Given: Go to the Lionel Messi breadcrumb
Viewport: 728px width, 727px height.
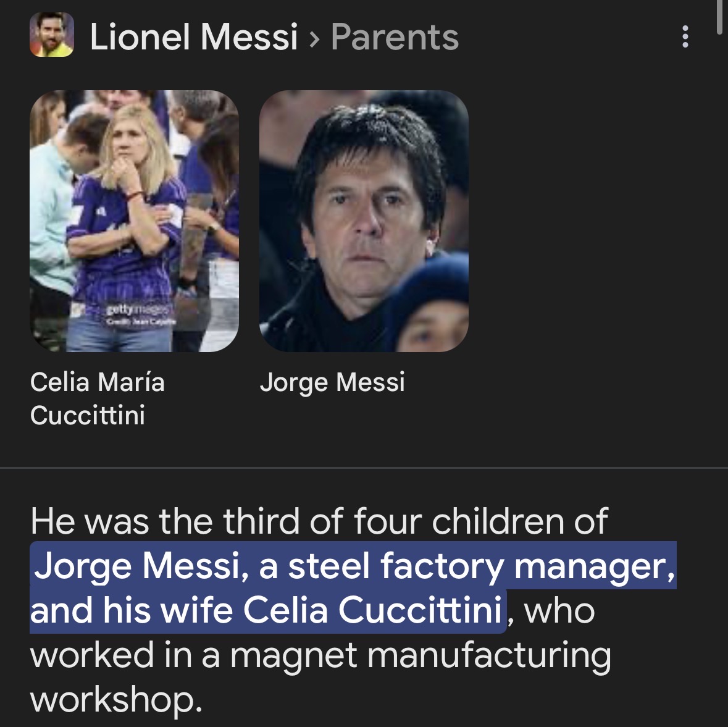Looking at the screenshot, I should click(x=194, y=37).
